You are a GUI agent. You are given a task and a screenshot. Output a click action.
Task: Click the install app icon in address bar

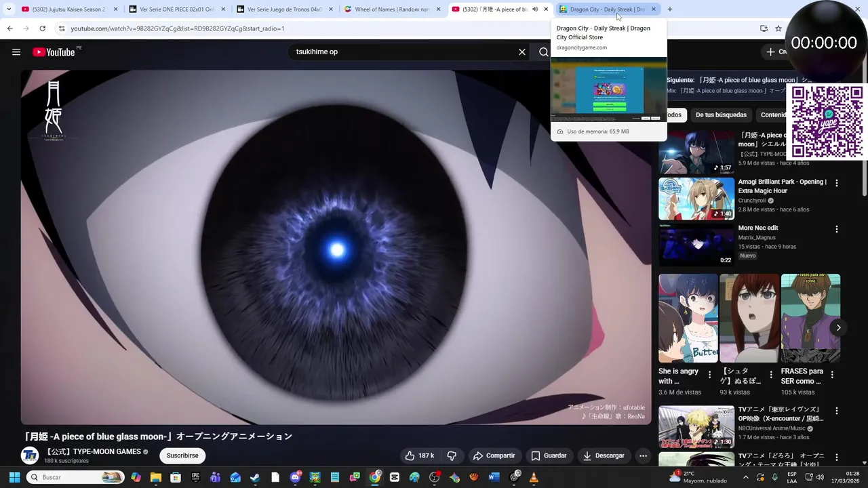pos(764,28)
